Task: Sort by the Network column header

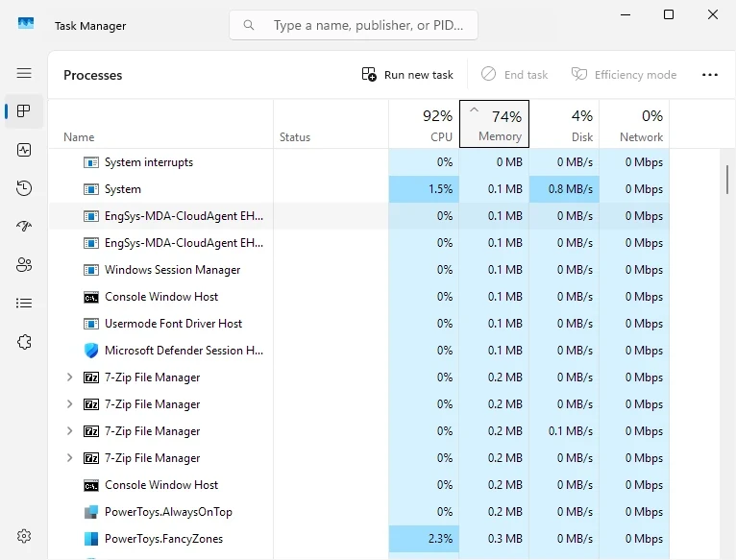Action: 634,125
